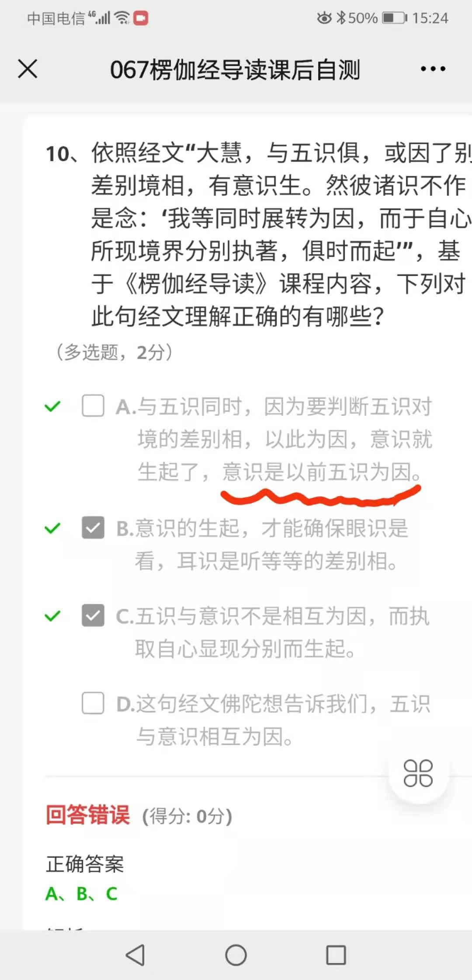The image size is (472, 980).
Task: Tap the eye comfort icon in status bar
Action: [324, 18]
